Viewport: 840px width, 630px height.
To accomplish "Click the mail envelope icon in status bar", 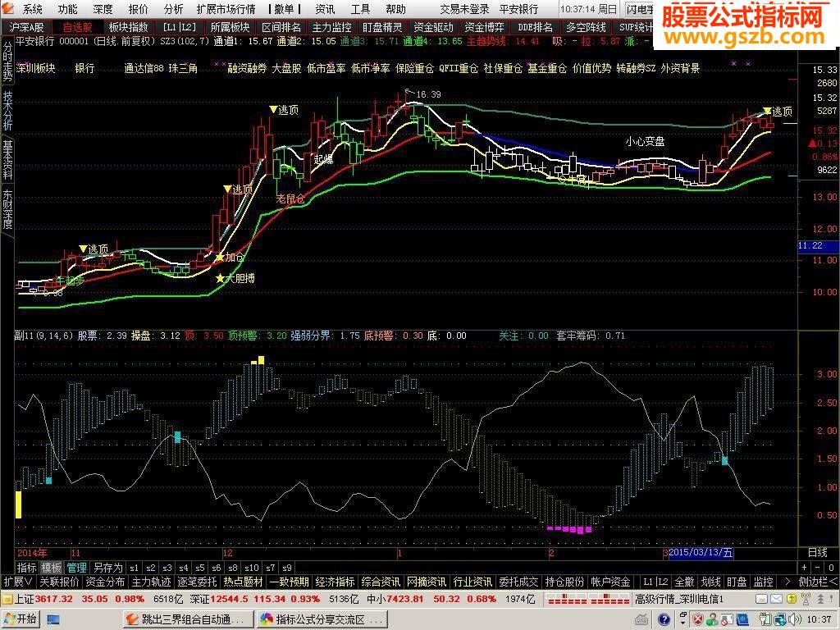I will point(776,599).
